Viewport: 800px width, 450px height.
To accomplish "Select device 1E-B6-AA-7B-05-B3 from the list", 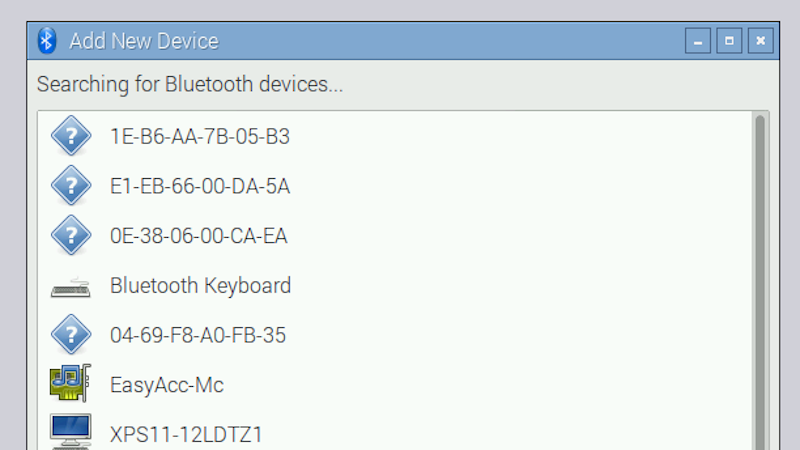I will pos(395,136).
